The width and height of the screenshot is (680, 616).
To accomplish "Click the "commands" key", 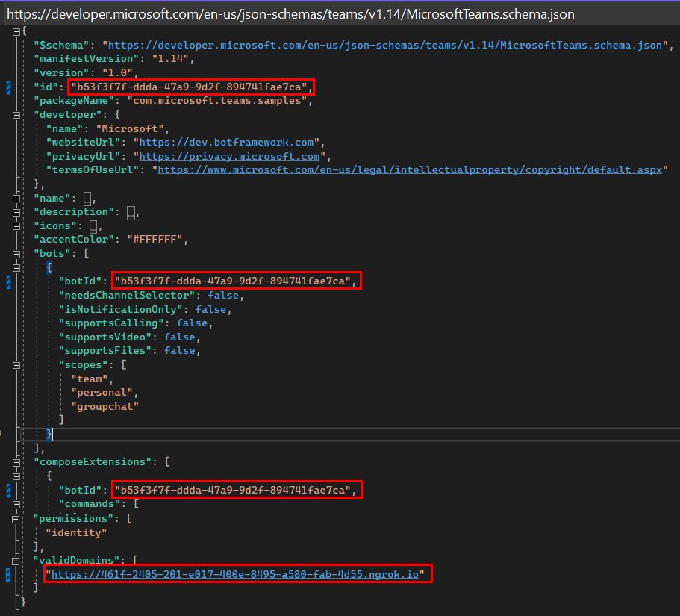I will [x=90, y=504].
